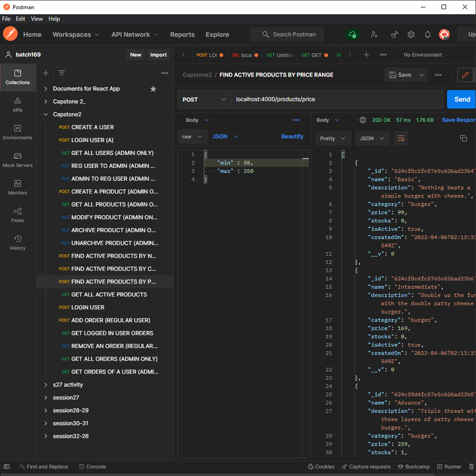This screenshot has width=476, height=476.
Task: Toggle the sidebar icon in status bar
Action: [x=7, y=467]
